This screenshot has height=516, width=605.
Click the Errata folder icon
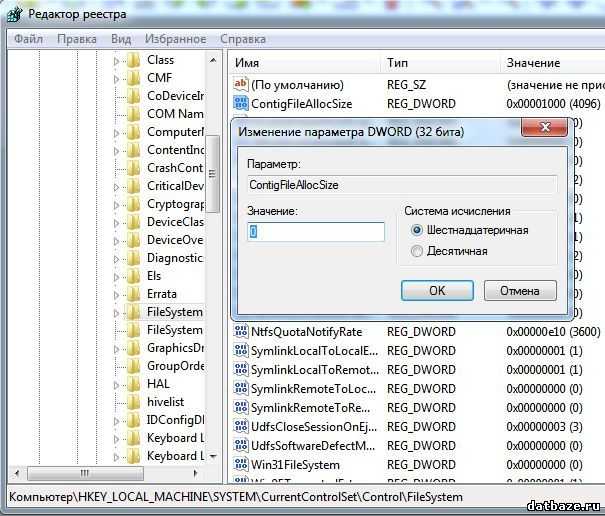(x=134, y=294)
